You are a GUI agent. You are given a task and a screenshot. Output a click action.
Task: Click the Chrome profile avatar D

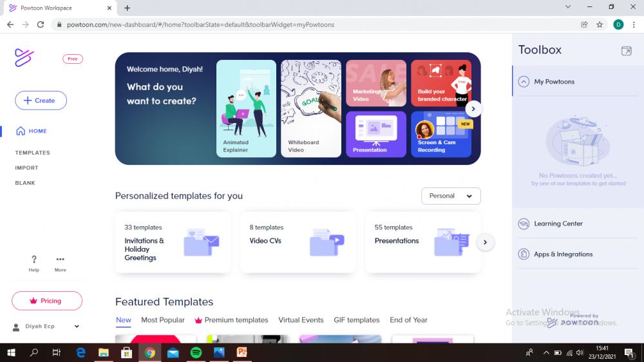point(618,24)
